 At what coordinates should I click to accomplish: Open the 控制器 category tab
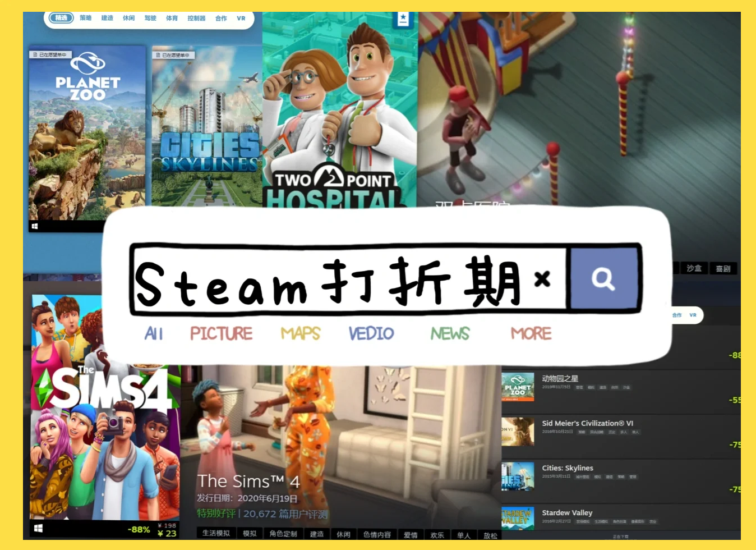(196, 18)
